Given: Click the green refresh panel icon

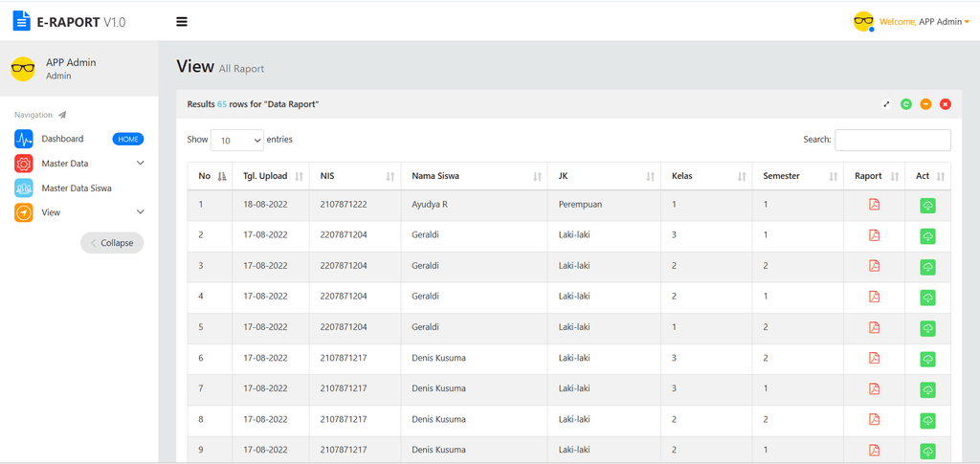Looking at the screenshot, I should (905, 104).
